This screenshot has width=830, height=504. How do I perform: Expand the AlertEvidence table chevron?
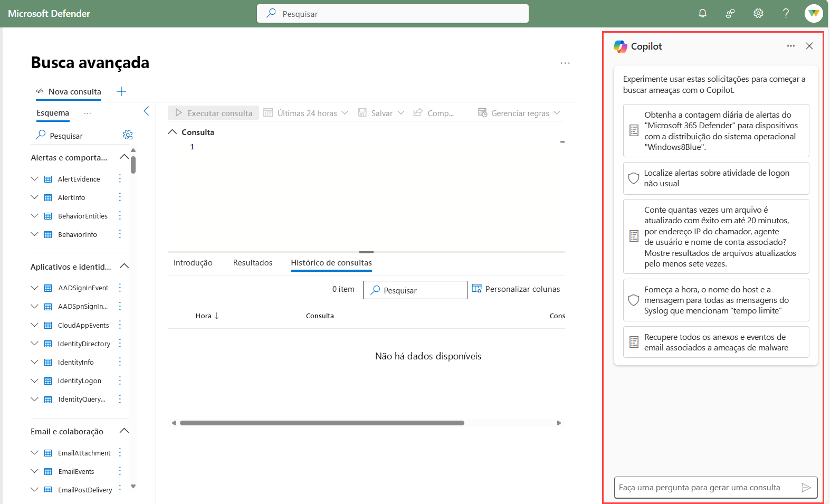click(34, 179)
